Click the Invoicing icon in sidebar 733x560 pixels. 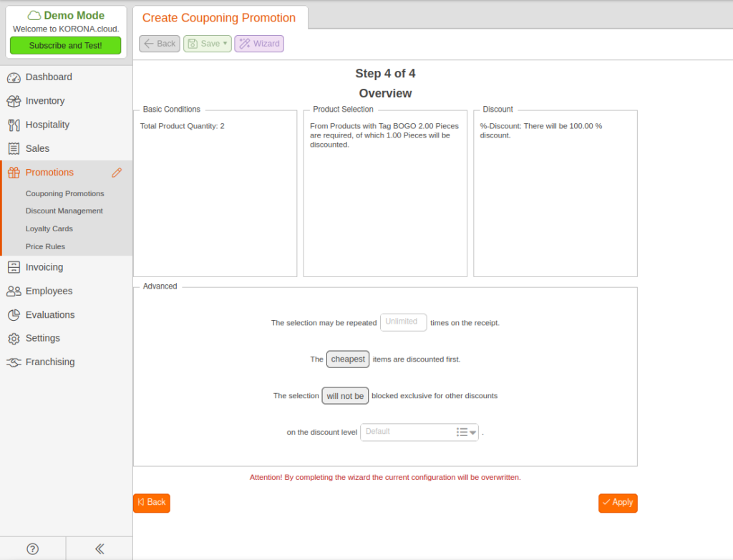click(x=14, y=267)
